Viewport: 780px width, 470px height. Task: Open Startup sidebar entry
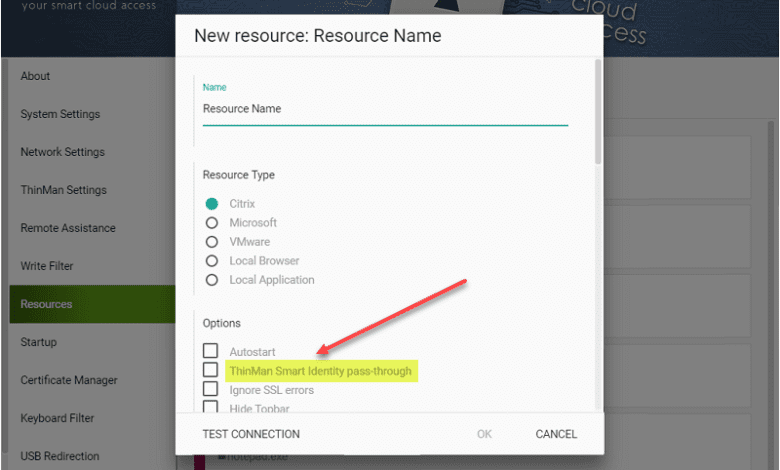[x=39, y=342]
